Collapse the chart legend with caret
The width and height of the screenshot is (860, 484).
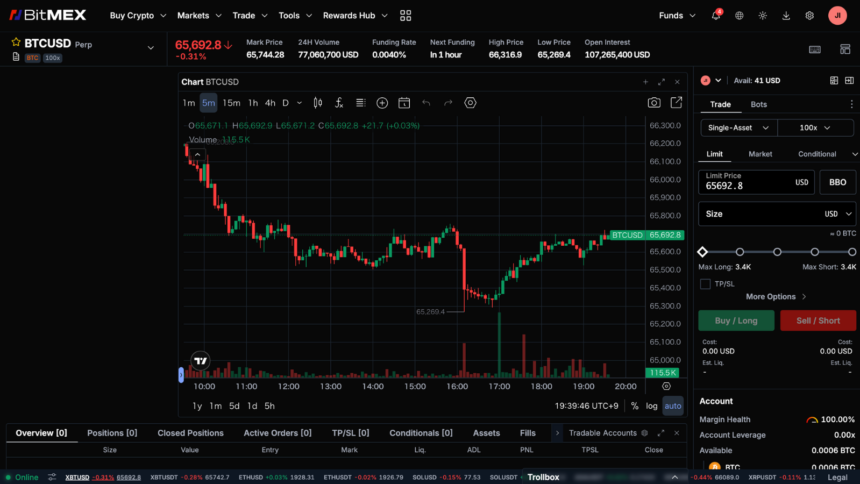click(x=197, y=155)
